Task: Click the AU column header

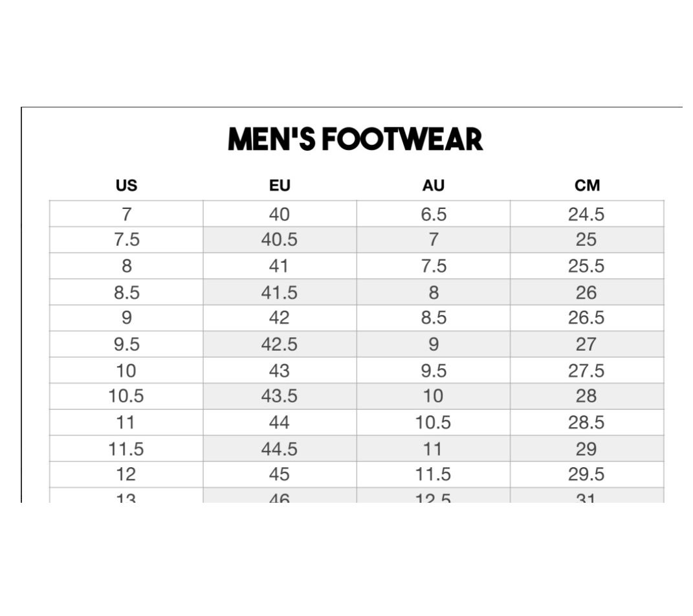Action: click(433, 186)
